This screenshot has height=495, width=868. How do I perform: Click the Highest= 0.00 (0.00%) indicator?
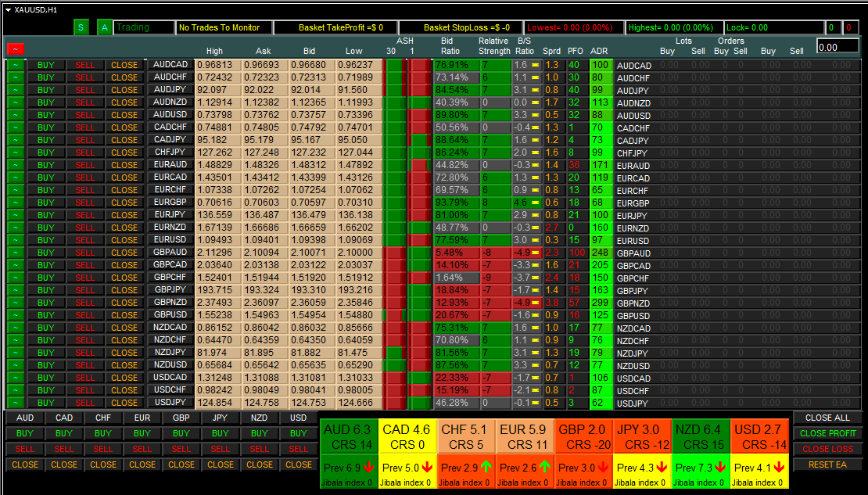click(x=674, y=27)
